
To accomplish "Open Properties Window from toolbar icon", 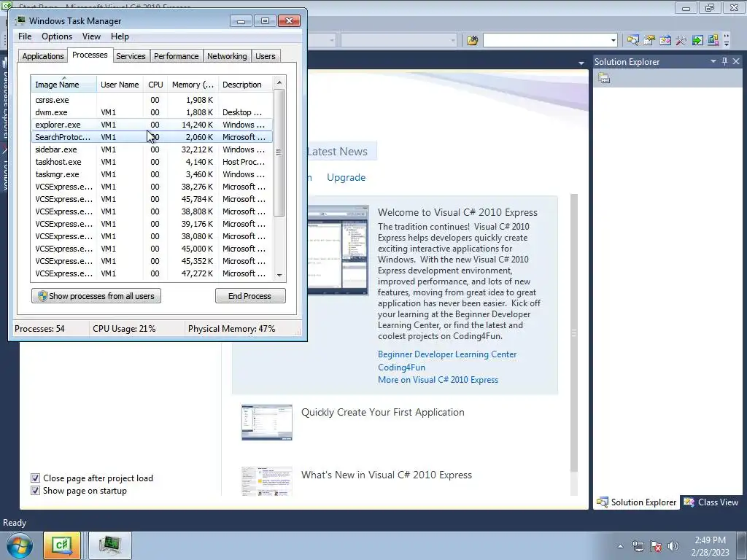I will coord(649,41).
